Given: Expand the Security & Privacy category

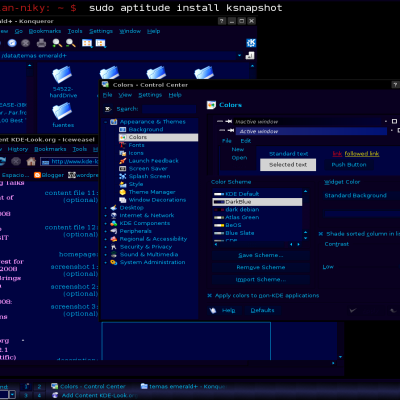Looking at the screenshot, I should [106, 247].
